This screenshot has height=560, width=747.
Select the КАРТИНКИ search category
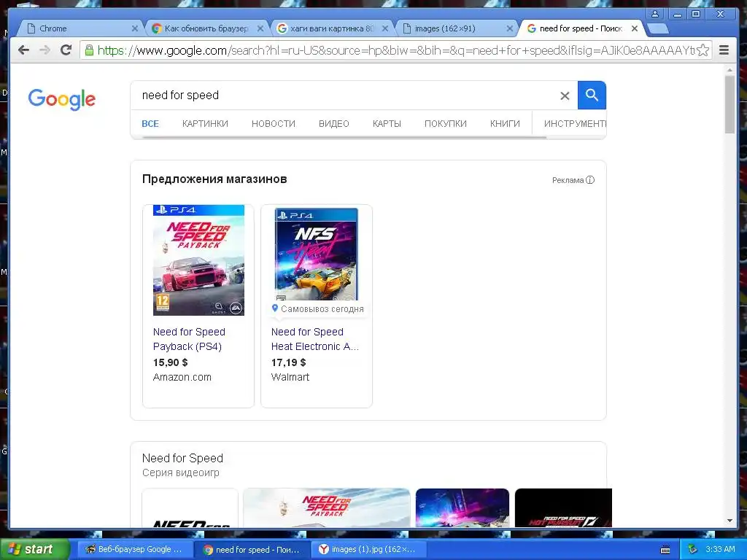[x=205, y=124]
